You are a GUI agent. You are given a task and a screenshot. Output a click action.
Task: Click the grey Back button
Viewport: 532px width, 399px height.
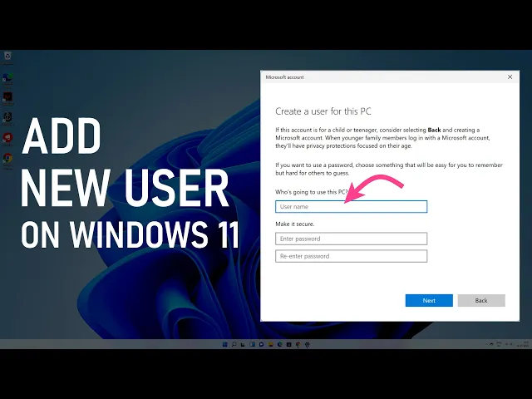point(481,300)
